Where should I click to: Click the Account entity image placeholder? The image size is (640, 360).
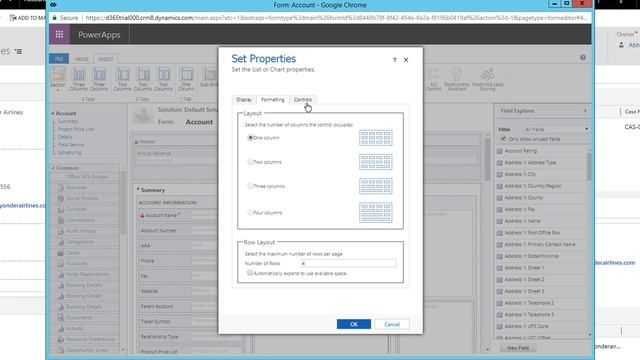tap(143, 116)
